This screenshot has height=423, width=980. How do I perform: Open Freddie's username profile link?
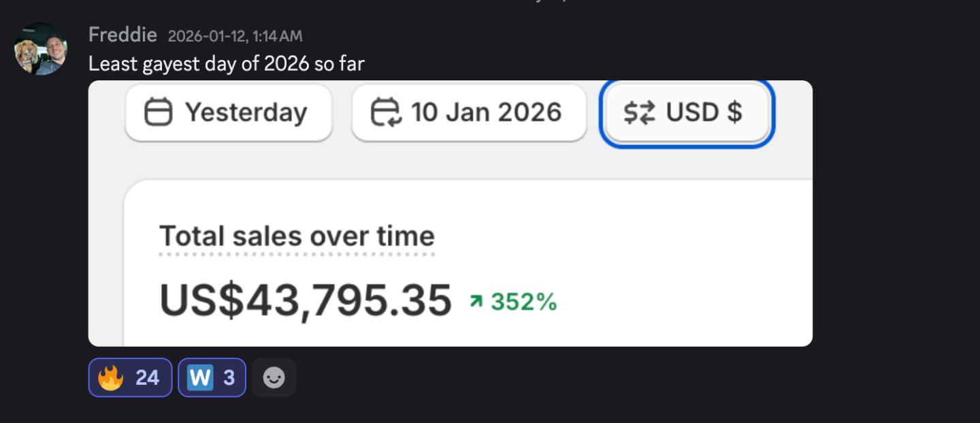122,35
